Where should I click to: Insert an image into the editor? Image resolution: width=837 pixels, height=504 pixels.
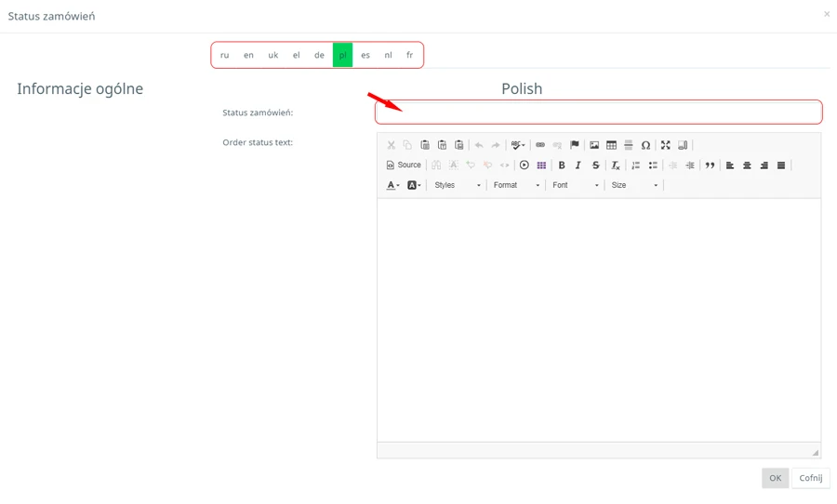click(x=594, y=145)
